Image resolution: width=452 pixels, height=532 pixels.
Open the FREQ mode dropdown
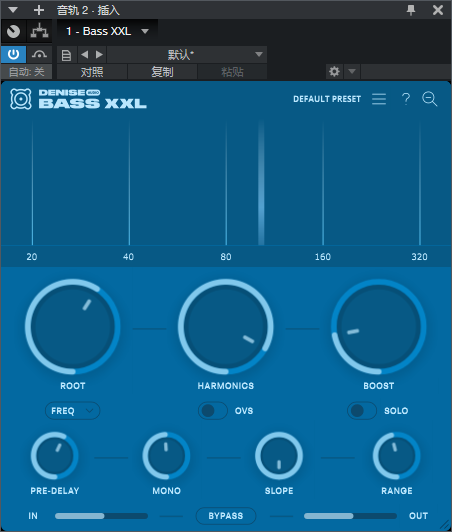pos(73,411)
